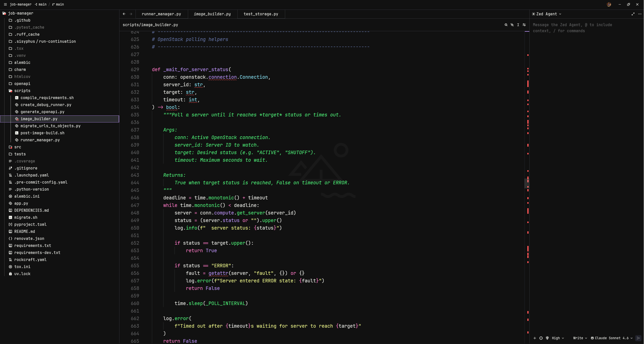644x344 pixels.
Task: Open inline assist sparkle icon
Action: (x=512, y=25)
